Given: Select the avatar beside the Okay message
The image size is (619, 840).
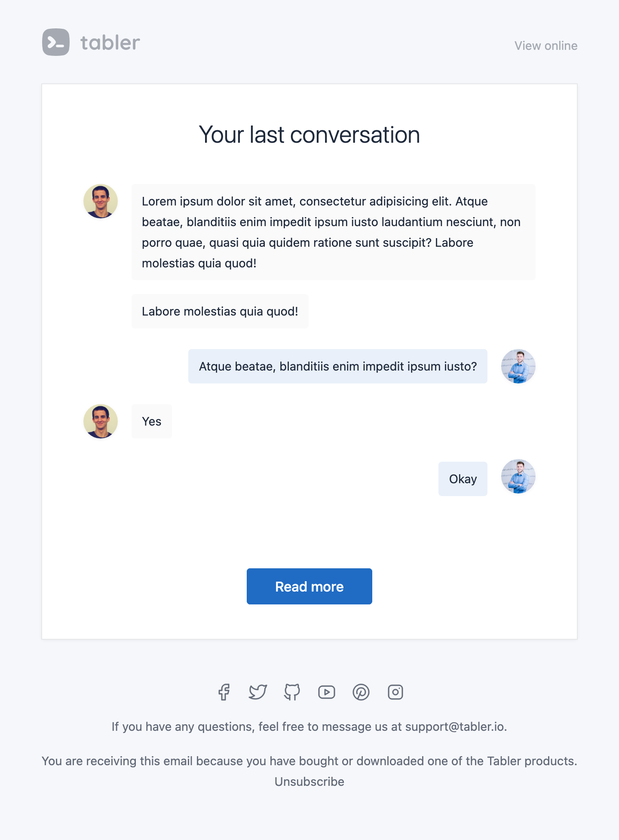Looking at the screenshot, I should 518,476.
